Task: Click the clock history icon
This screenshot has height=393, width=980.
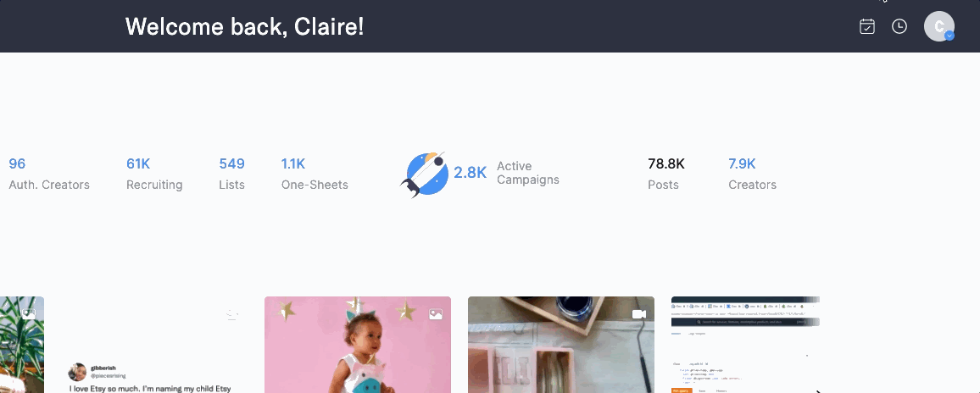Action: [x=899, y=26]
